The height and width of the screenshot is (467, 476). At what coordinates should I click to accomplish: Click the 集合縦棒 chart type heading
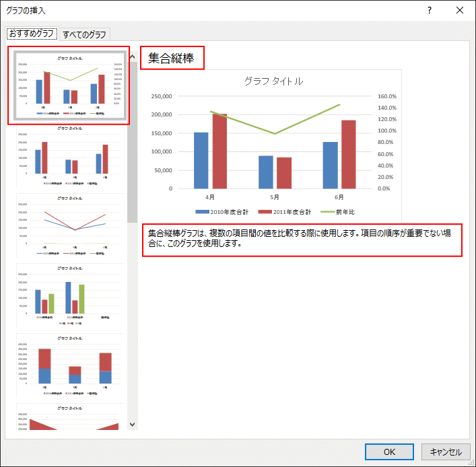171,58
